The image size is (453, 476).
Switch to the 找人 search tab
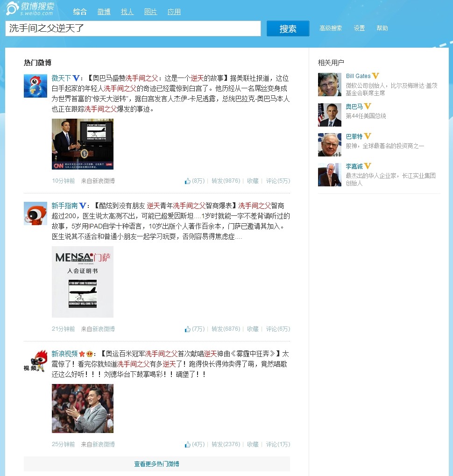tap(127, 12)
